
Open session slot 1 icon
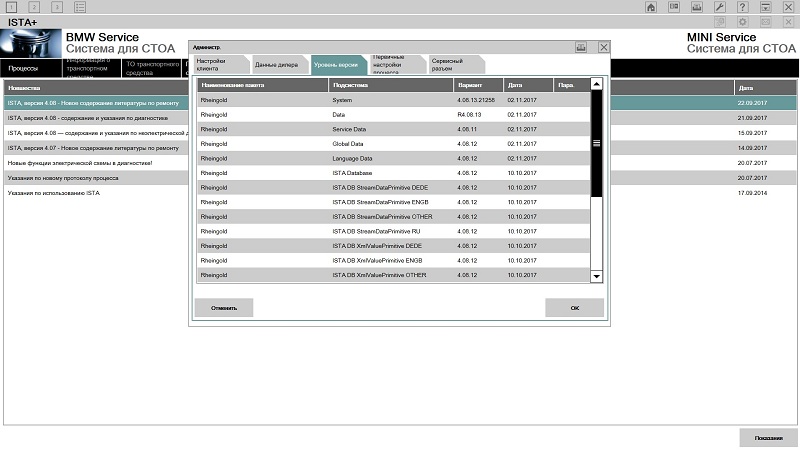(11, 7)
